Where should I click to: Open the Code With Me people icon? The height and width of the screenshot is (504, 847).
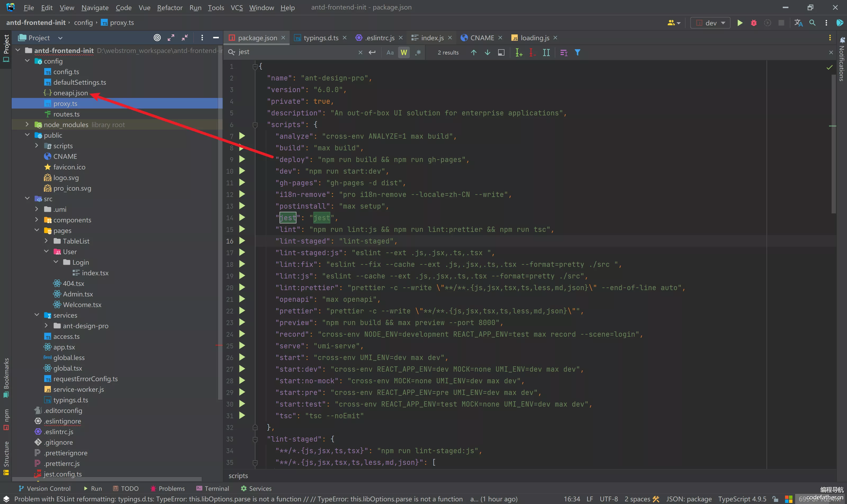[674, 23]
